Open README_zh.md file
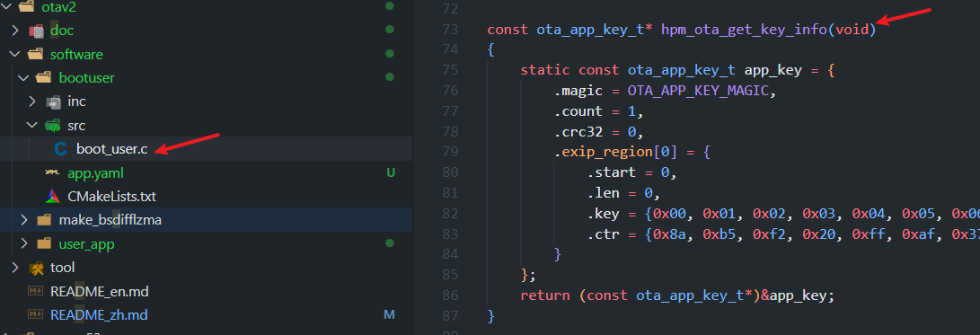This screenshot has width=980, height=335. (99, 315)
